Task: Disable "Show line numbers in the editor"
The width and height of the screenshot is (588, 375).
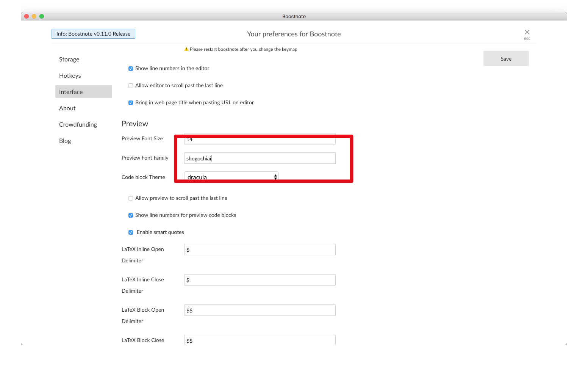Action: [x=131, y=68]
